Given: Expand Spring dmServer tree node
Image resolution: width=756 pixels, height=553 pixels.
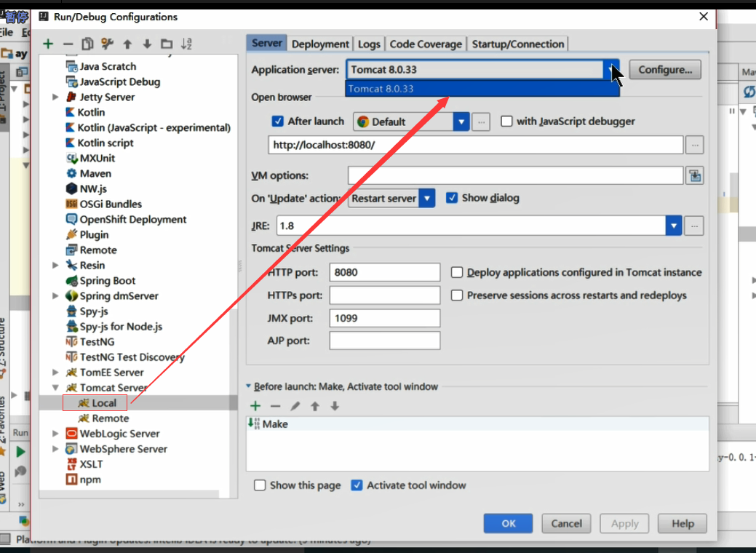Looking at the screenshot, I should pyautogui.click(x=56, y=295).
